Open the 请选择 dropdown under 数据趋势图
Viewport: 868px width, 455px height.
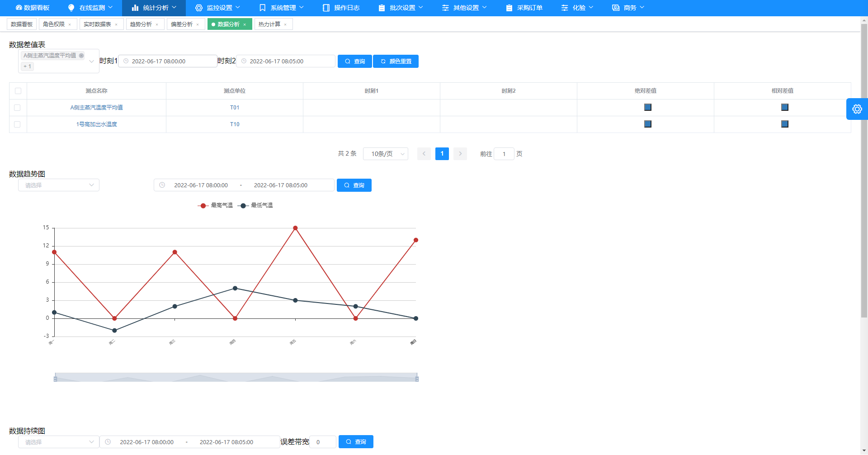click(58, 185)
